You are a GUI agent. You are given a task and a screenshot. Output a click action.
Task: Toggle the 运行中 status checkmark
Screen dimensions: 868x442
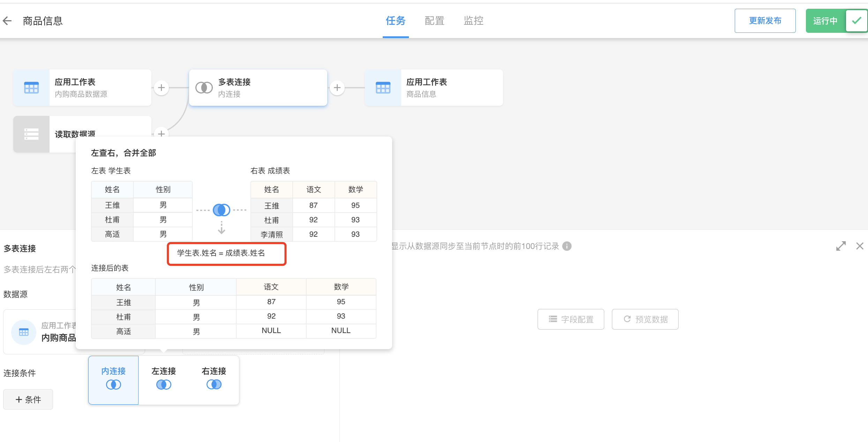856,21
